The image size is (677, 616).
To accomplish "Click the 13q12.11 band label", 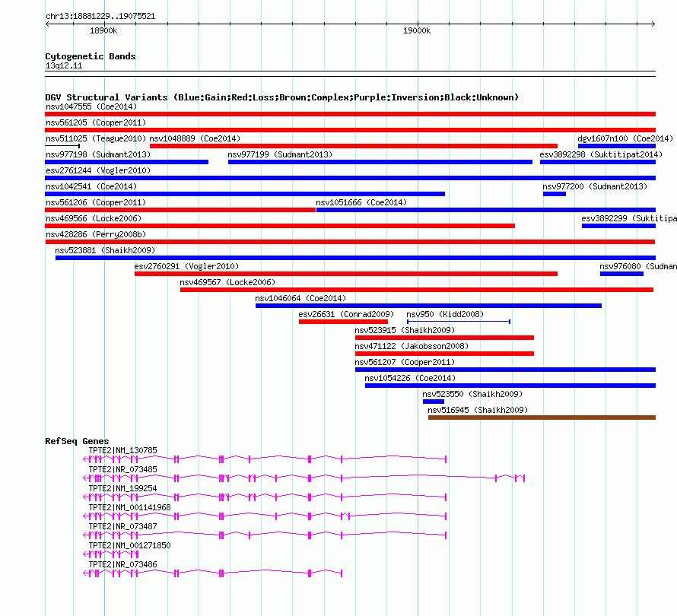I will pos(64,66).
